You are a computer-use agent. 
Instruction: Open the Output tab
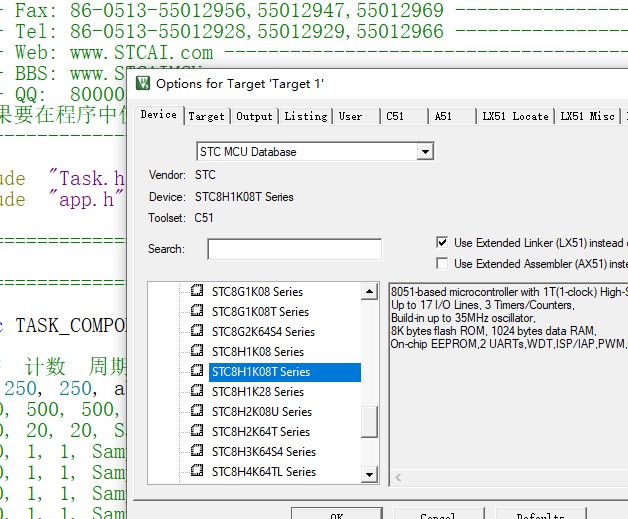pyautogui.click(x=254, y=117)
